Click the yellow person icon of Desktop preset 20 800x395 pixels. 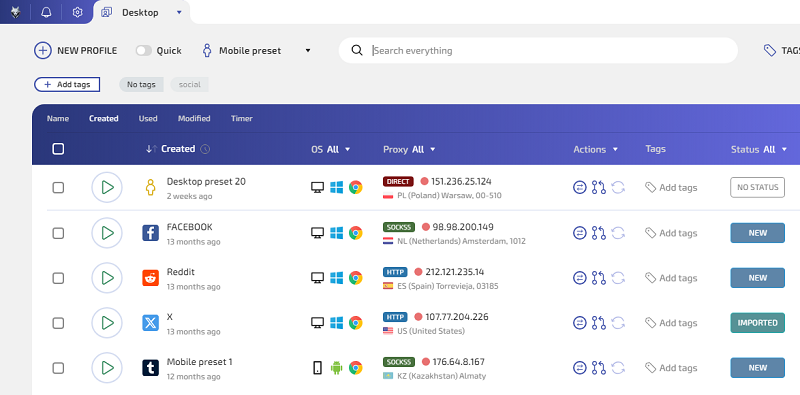[x=150, y=188]
